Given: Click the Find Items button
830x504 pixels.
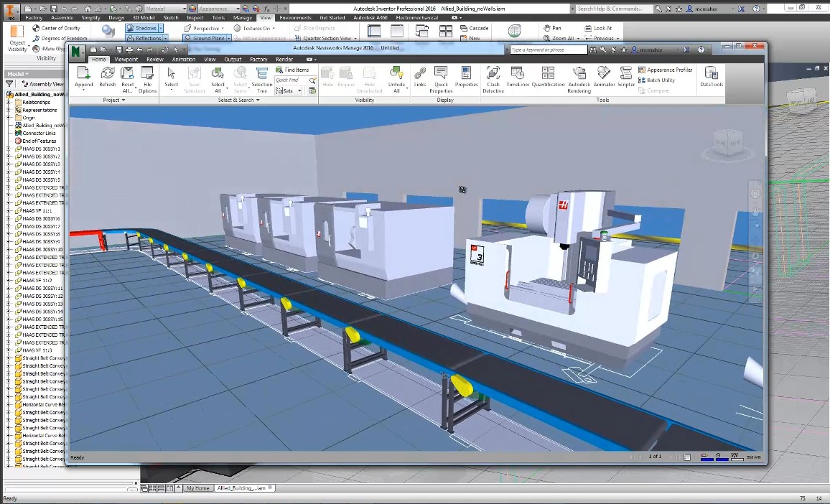Looking at the screenshot, I should [292, 70].
